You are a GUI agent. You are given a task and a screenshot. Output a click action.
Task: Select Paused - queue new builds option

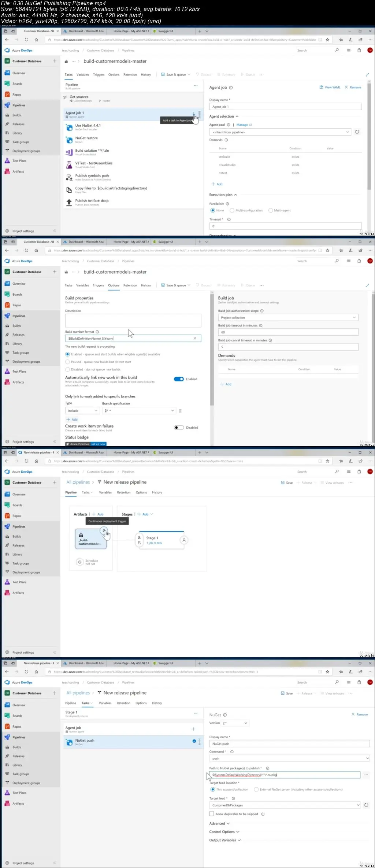[x=67, y=362]
